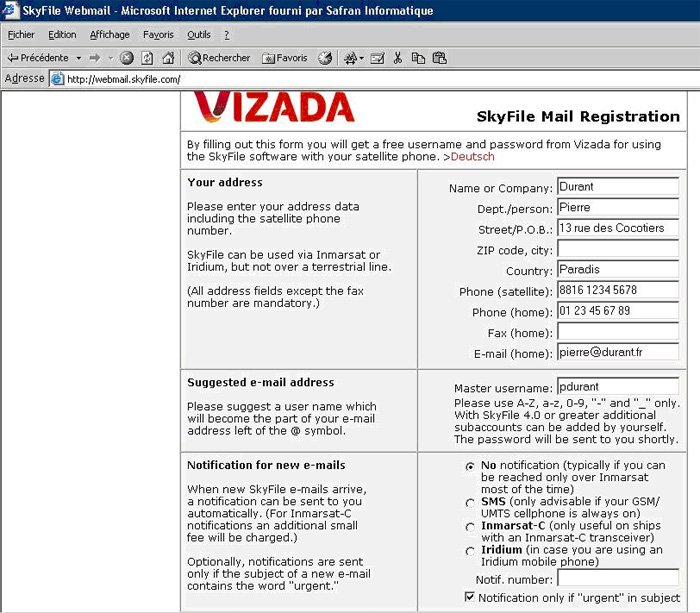
Task: Click the "Notification for new e-mails" heading
Action: [x=266, y=465]
